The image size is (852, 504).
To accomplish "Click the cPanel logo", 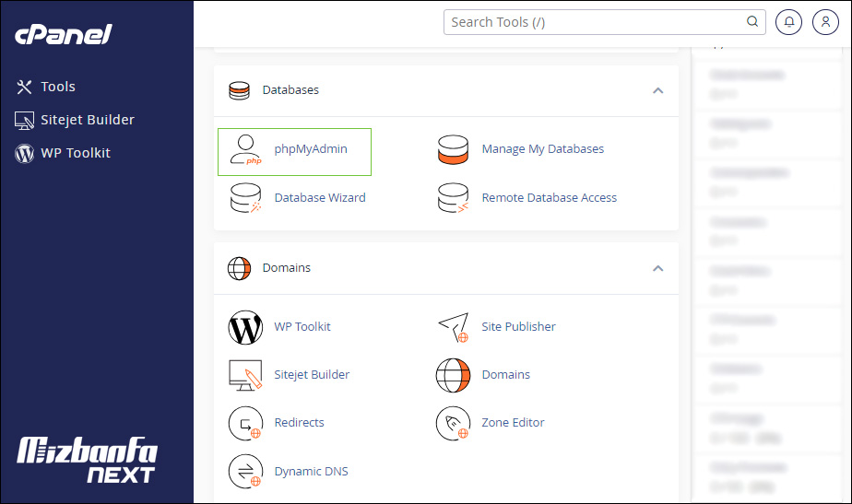I will [63, 34].
